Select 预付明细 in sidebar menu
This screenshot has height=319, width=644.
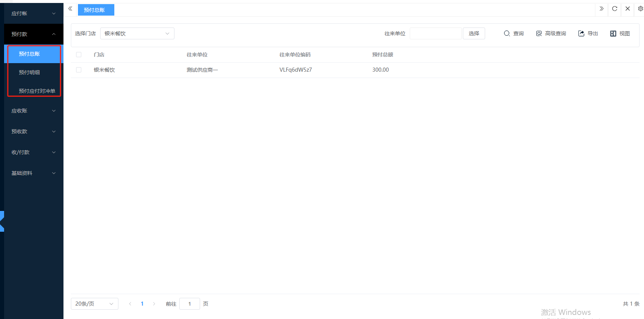coord(30,72)
